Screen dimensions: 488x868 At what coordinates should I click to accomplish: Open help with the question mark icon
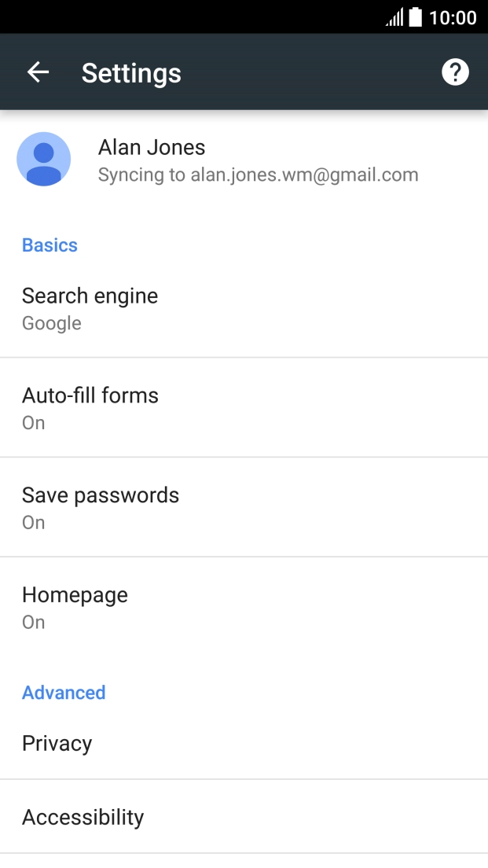click(455, 72)
